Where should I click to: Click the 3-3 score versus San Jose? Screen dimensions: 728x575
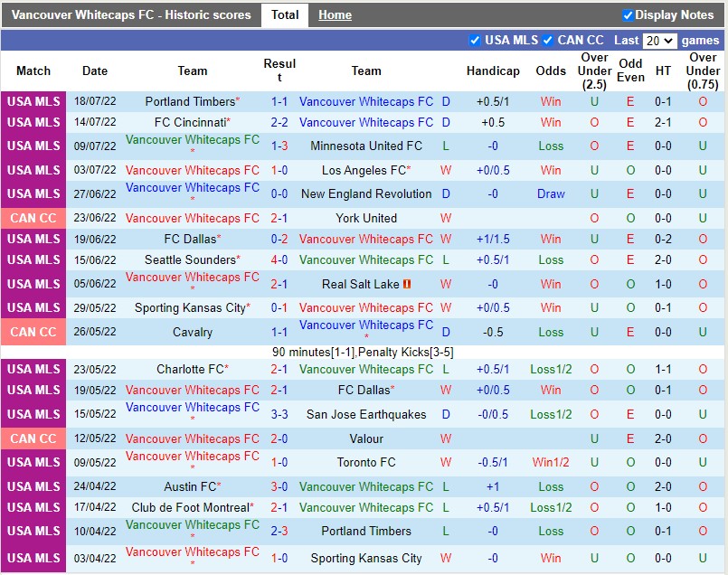[279, 414]
